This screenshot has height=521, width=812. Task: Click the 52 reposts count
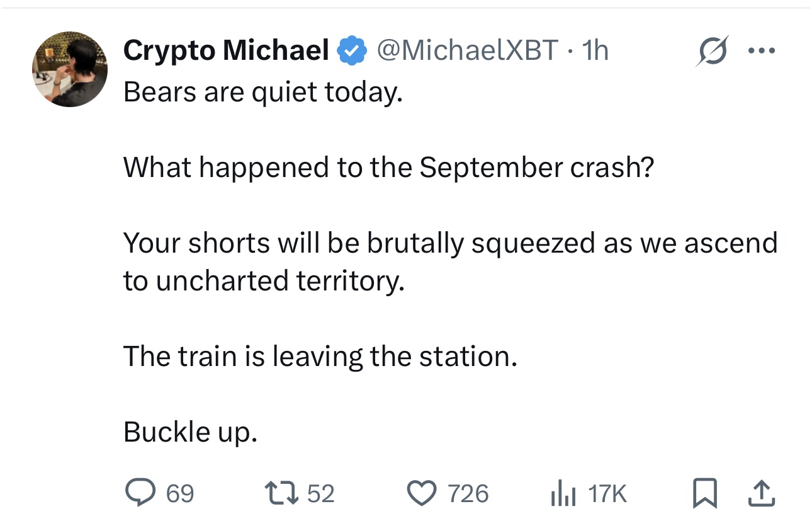coord(321,493)
